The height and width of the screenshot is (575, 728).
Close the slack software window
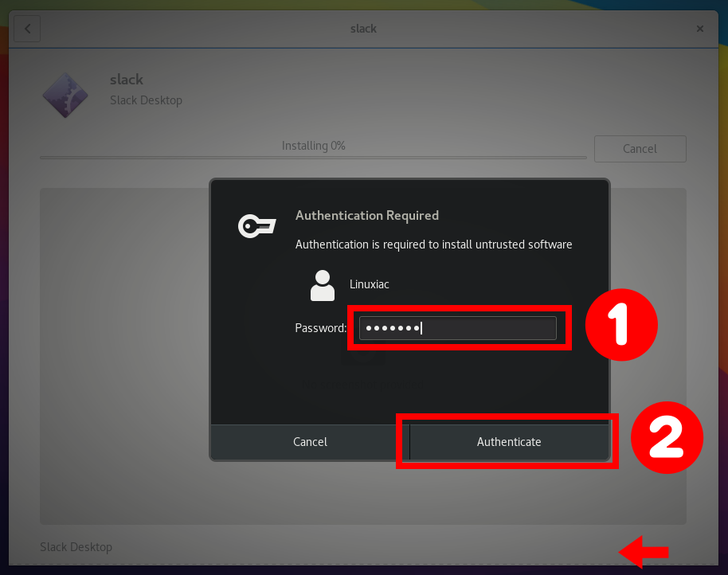click(x=700, y=29)
